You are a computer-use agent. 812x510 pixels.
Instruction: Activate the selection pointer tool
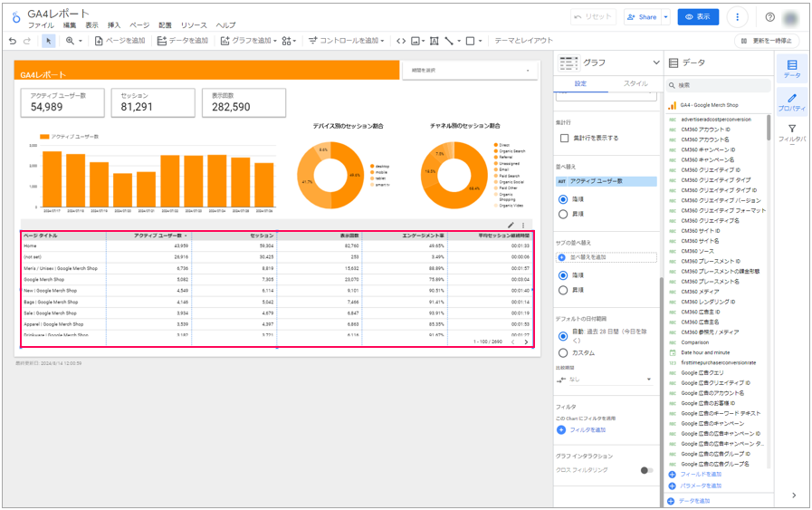(x=49, y=41)
